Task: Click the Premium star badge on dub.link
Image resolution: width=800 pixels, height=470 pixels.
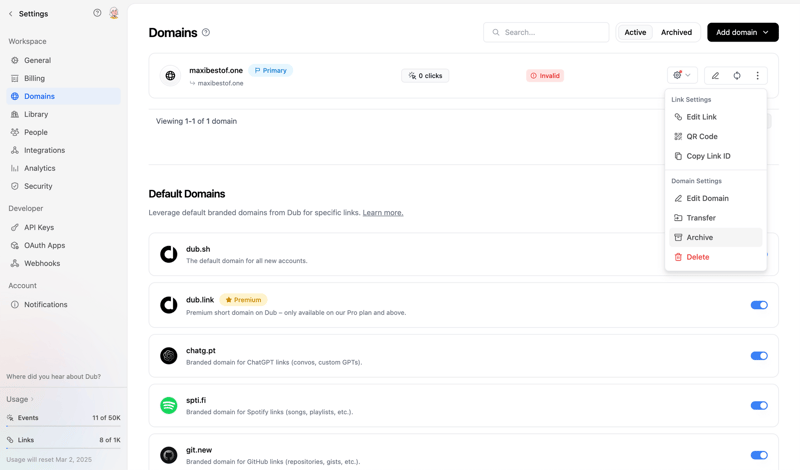Action: 243,300
